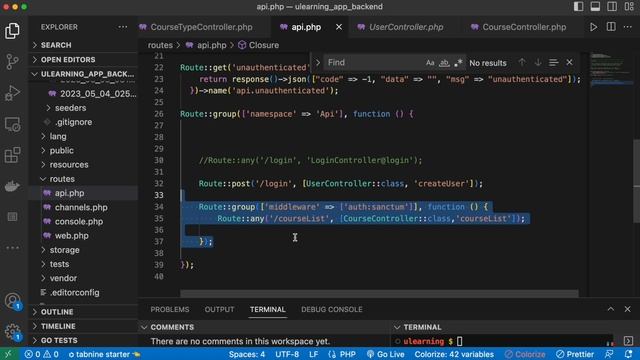Open the .gitignore file
Image resolution: width=640 pixels, height=360 pixels.
(84, 122)
